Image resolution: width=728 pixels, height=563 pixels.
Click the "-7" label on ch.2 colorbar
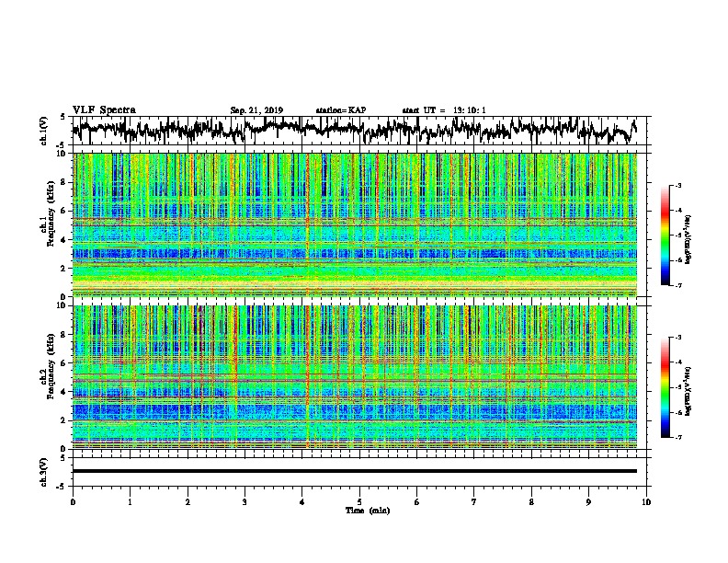click(x=678, y=437)
